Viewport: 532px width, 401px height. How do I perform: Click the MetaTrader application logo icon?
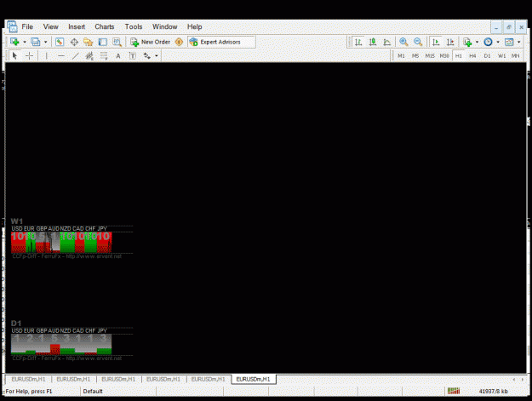click(x=12, y=26)
